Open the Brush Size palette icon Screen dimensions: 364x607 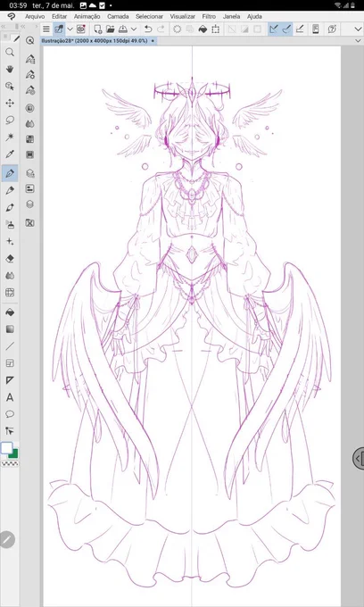(x=29, y=90)
